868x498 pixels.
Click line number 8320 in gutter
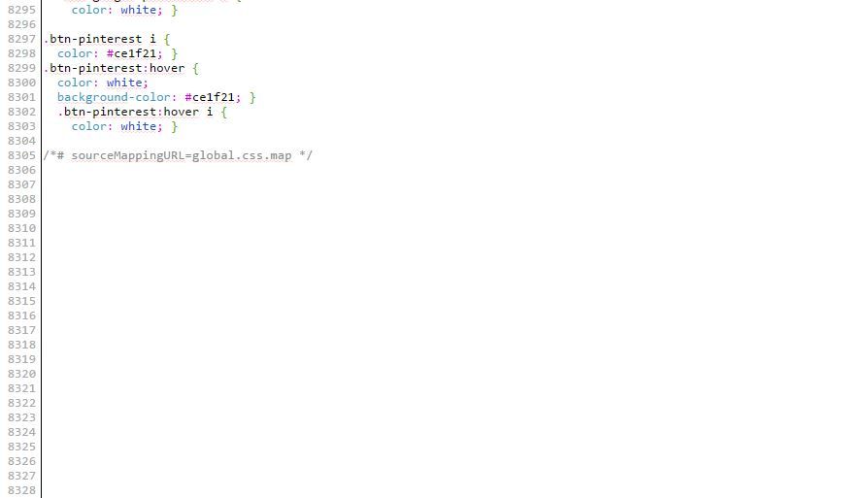click(21, 374)
